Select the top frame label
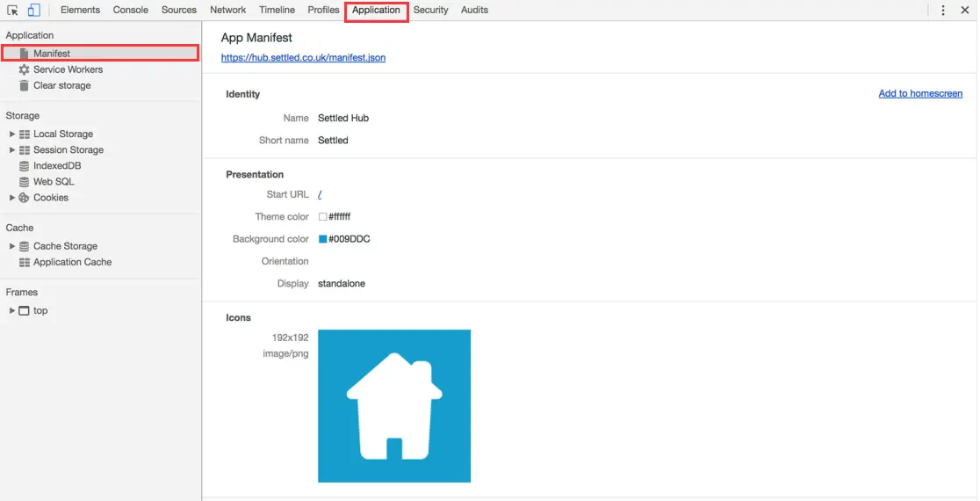This screenshot has width=980, height=501. point(40,311)
